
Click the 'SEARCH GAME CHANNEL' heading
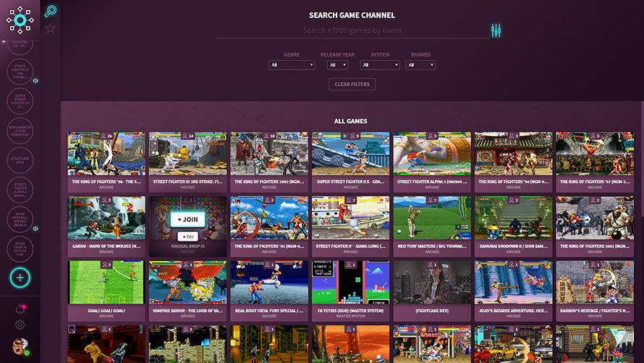pos(352,15)
